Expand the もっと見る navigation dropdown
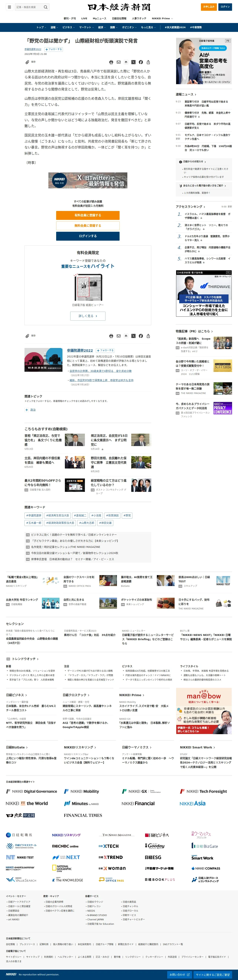Image resolution: width=238 pixels, height=980 pixels. (148, 27)
